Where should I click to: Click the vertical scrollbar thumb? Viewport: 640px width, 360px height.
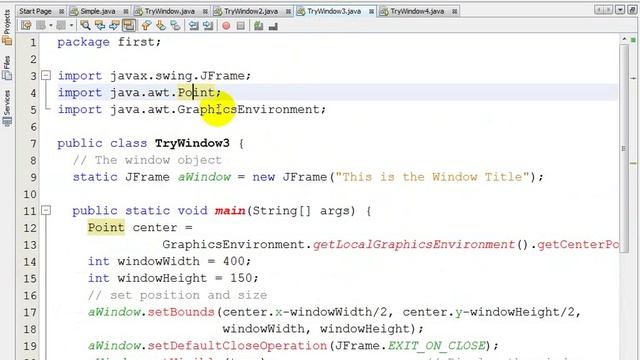[624, 149]
